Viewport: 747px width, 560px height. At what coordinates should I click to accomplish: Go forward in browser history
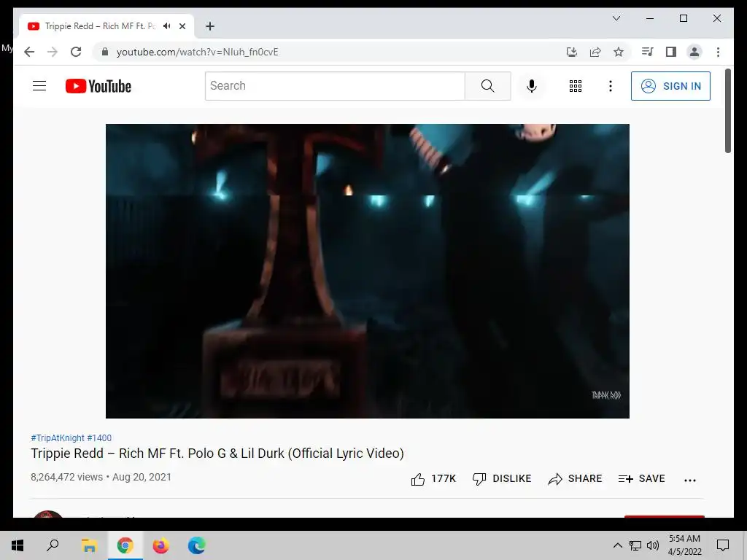(x=53, y=52)
